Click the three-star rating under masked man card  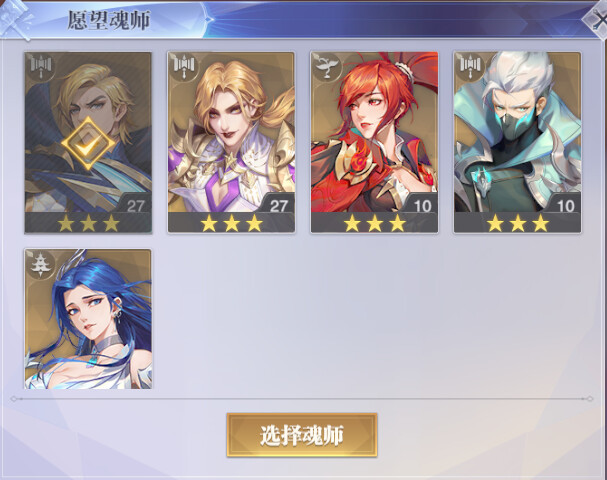(x=518, y=223)
